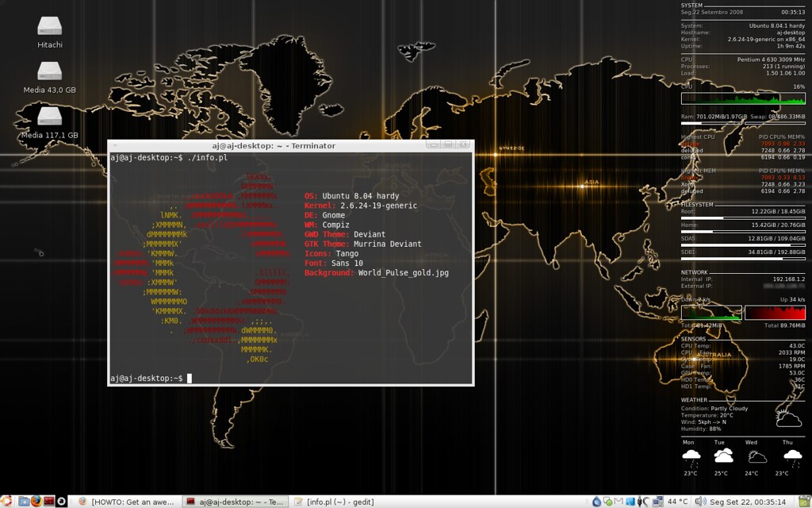The height and width of the screenshot is (508, 812).
Task: Click the 12.81GiB / 109.04GiB SDA5 value
Action: point(776,238)
